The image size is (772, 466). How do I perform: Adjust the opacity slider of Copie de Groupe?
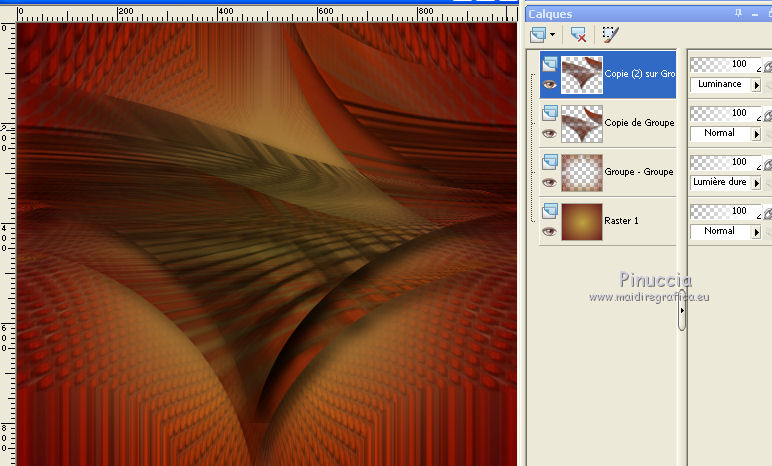point(725,113)
